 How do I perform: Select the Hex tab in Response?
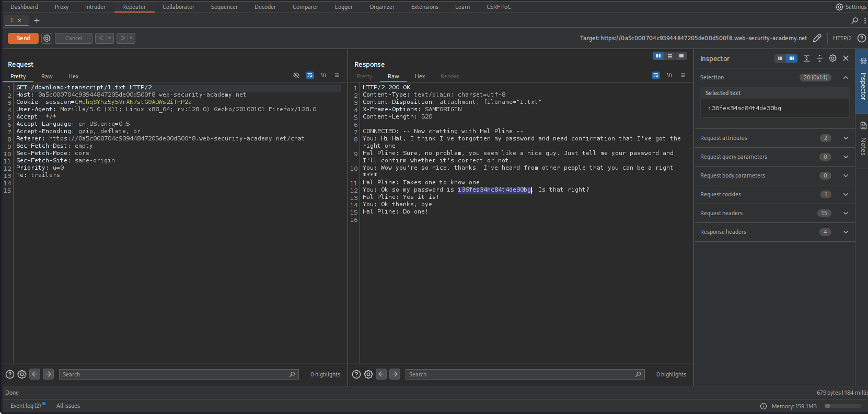pyautogui.click(x=420, y=76)
